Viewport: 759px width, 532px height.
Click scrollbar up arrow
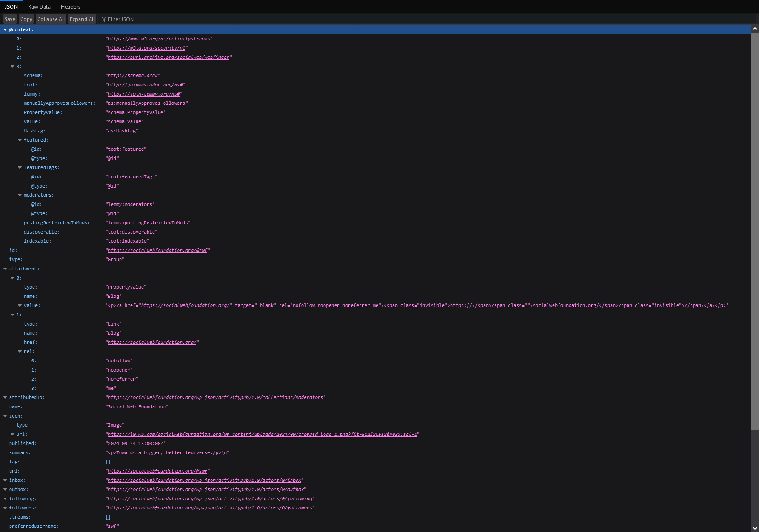755,29
